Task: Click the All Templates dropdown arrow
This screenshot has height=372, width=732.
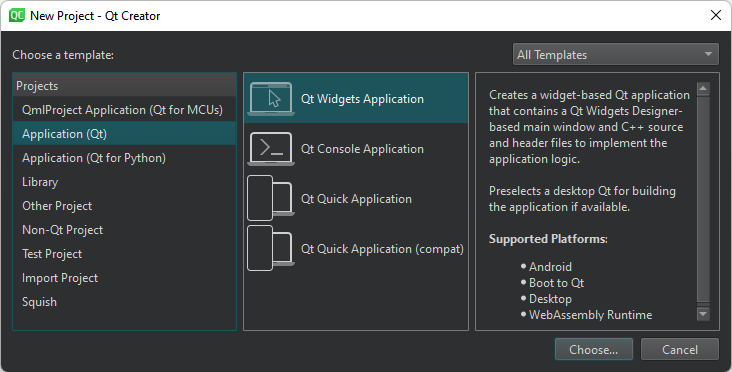Action: [x=708, y=55]
